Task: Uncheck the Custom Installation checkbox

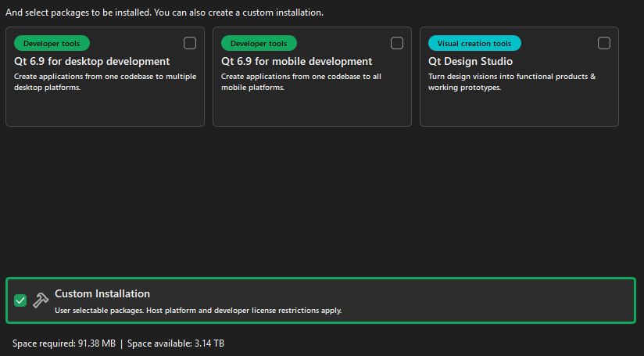Action: click(20, 300)
